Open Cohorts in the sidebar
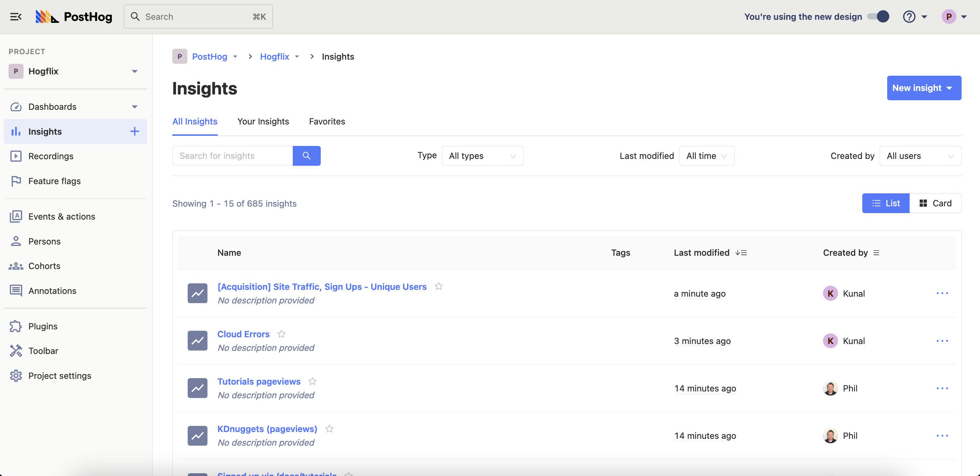The width and height of the screenshot is (980, 476). point(75,266)
